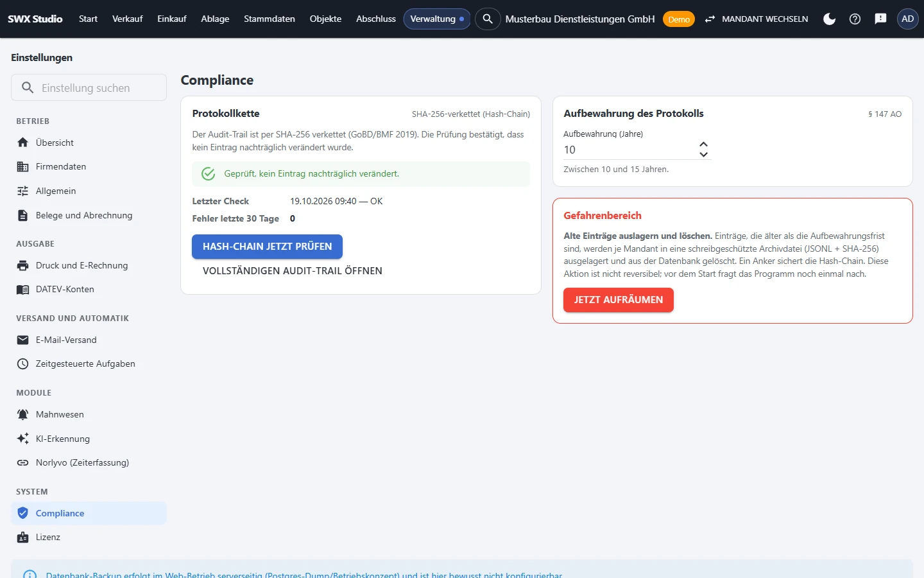This screenshot has height=578, width=924.
Task: Click the '19.10.2026 09:40 — OK' value
Action: point(336,201)
